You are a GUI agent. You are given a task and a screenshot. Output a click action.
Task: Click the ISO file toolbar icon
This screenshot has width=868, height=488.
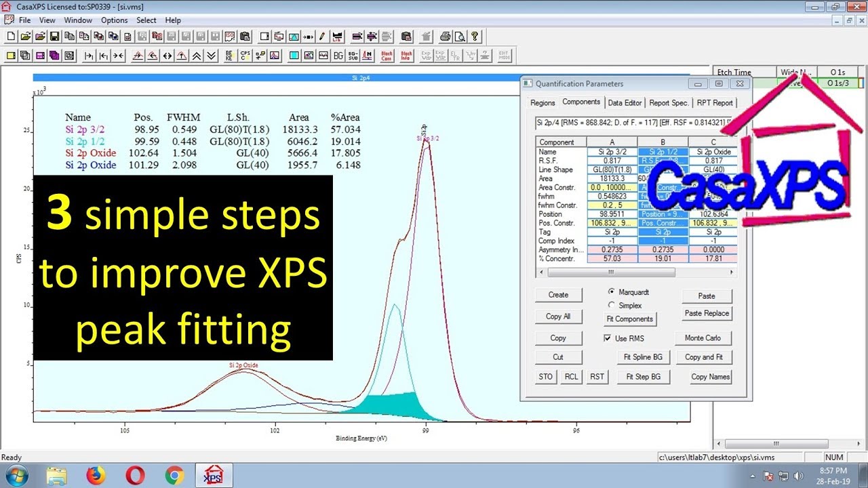click(x=229, y=36)
